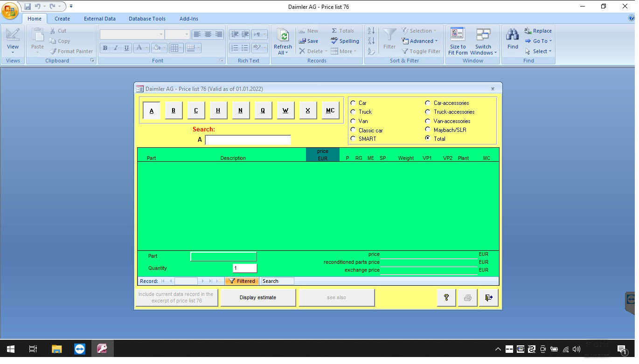Click the exit door icon button
The height and width of the screenshot is (364, 639).
point(488,297)
